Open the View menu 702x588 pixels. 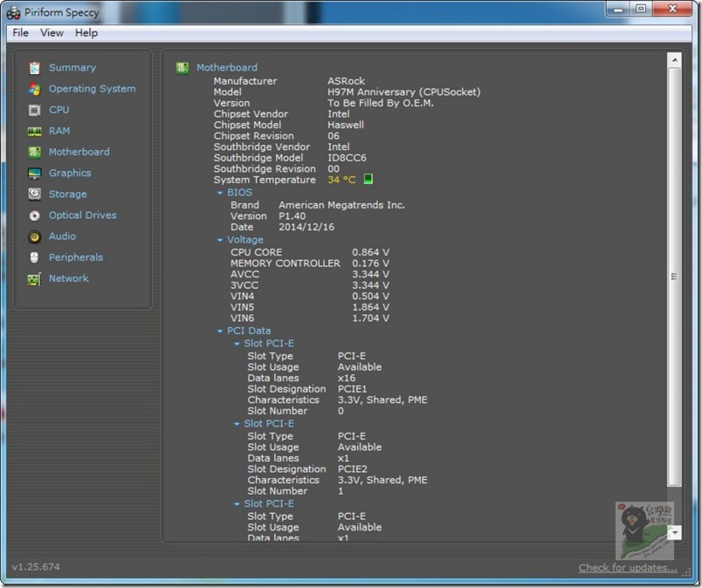click(52, 33)
